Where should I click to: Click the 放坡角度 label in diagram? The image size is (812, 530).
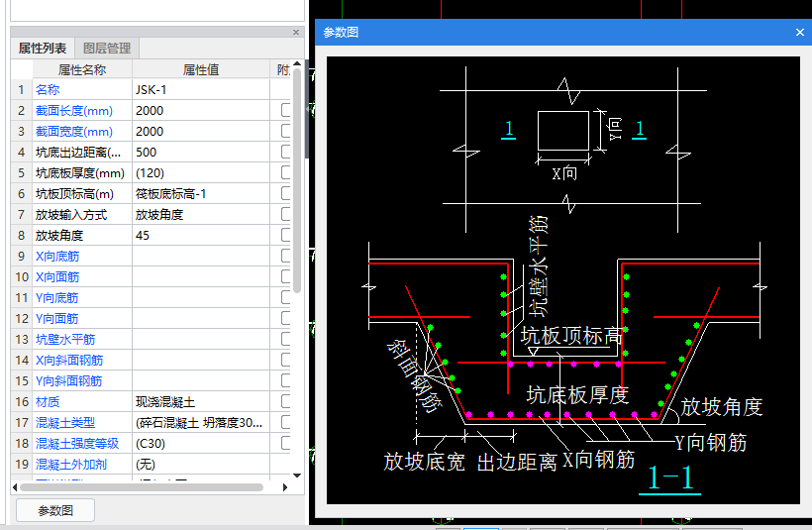[721, 407]
